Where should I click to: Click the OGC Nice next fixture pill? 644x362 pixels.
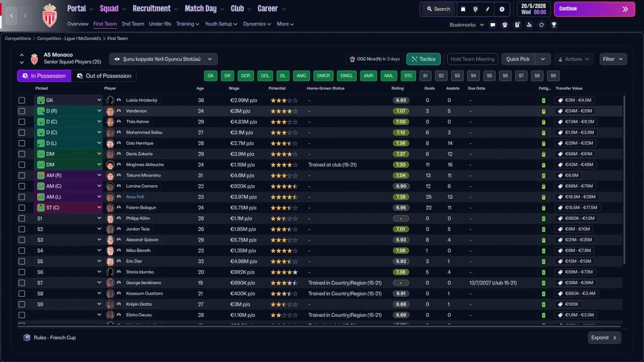(x=375, y=59)
